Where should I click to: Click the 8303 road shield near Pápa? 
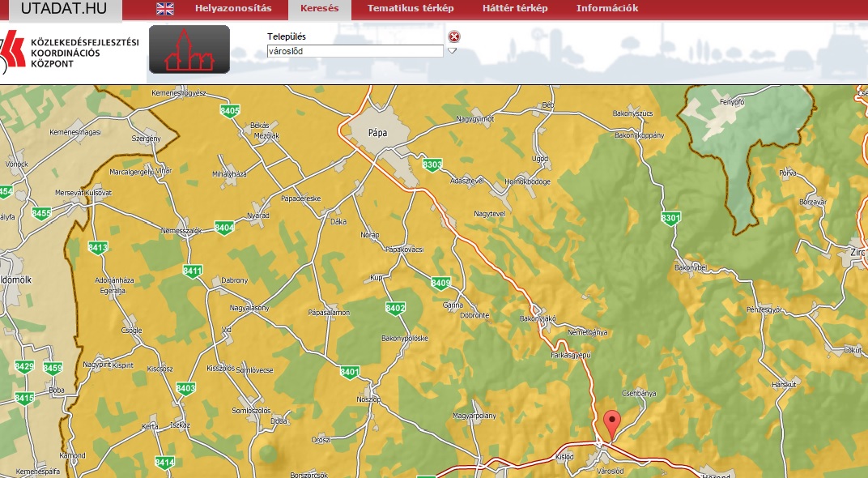pos(432,165)
